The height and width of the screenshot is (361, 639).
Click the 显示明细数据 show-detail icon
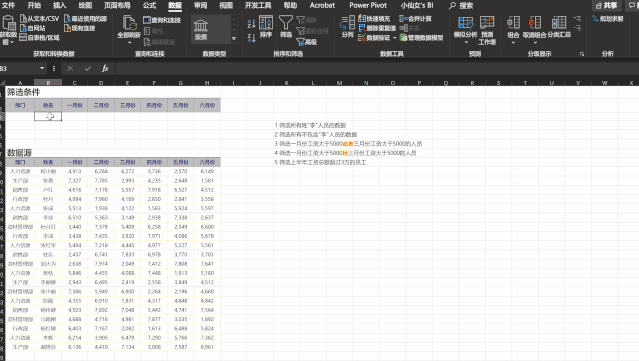[577, 19]
